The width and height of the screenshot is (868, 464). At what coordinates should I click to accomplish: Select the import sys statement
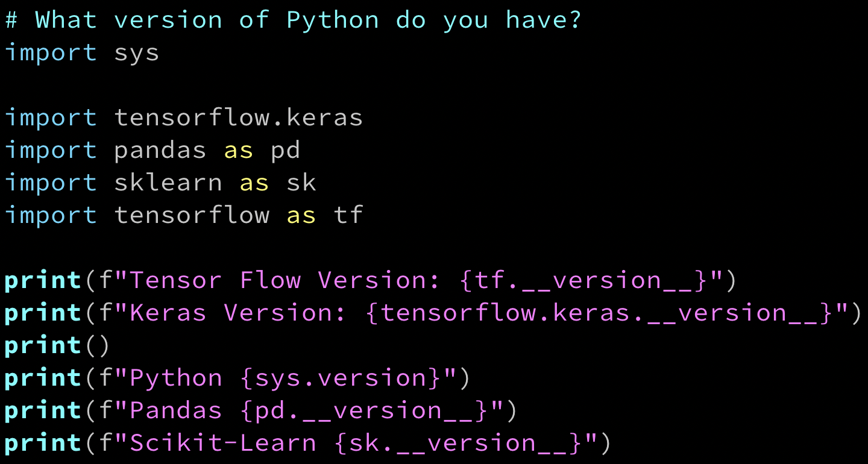click(81, 52)
